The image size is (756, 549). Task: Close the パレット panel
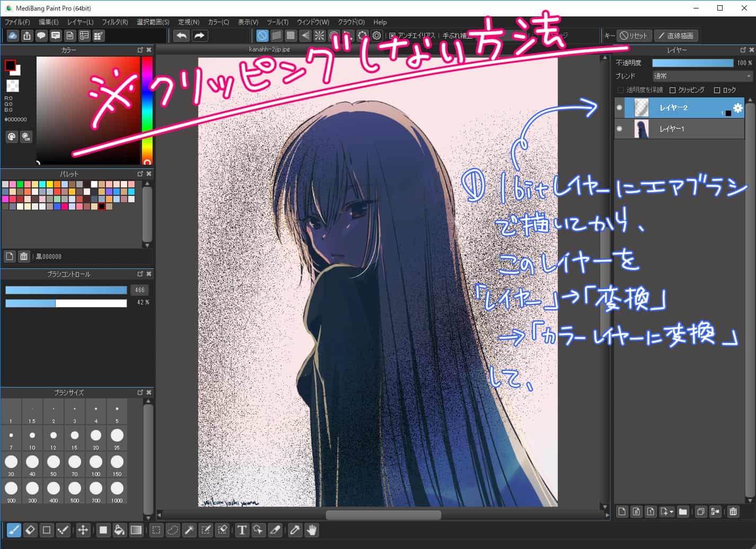tap(149, 174)
